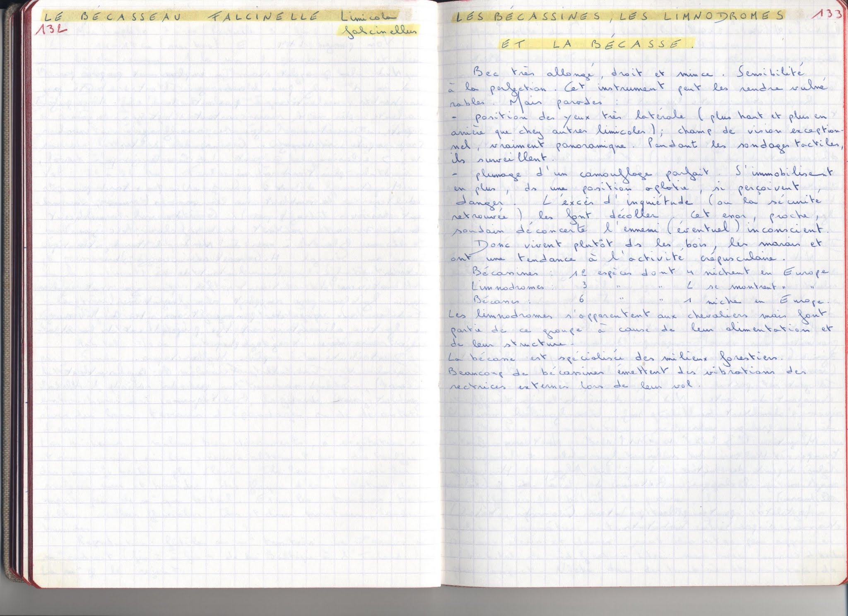Click the heading "LE BECASSEAU FALCINELLE"

(x=182, y=17)
